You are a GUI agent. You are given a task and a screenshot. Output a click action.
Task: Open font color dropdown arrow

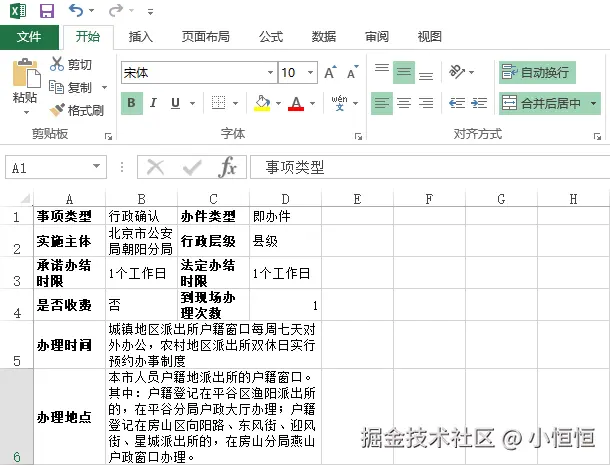(x=312, y=103)
